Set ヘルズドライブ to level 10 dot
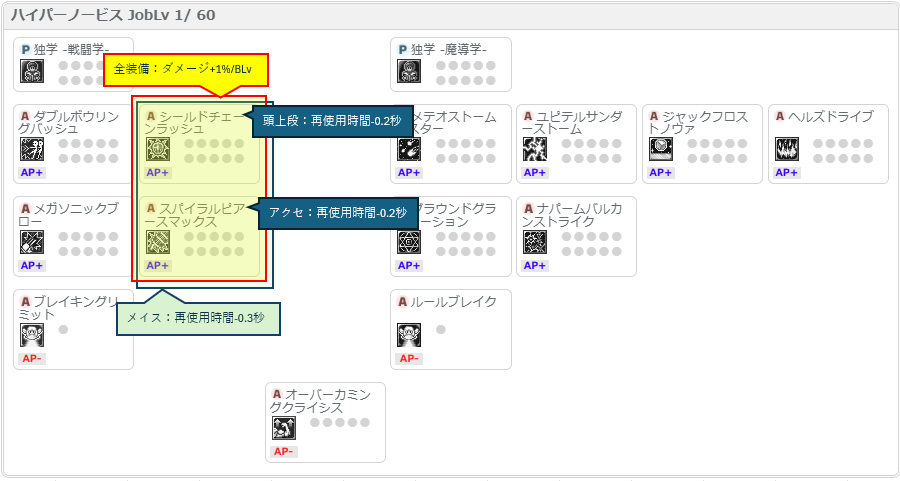The width and height of the screenshot is (900, 481). coord(868,158)
